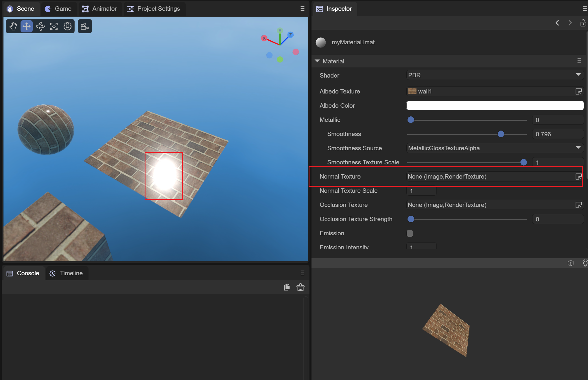
Task: Select the Hand pan tool
Action: coord(13,26)
